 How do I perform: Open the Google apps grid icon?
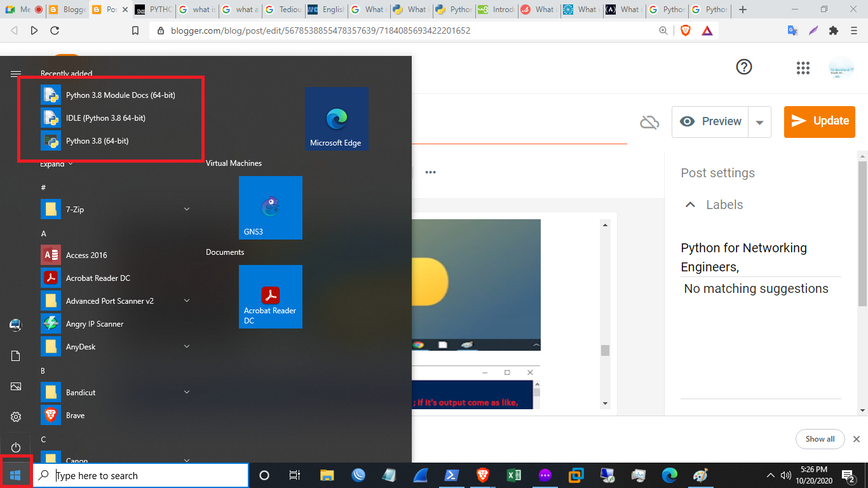coord(803,68)
